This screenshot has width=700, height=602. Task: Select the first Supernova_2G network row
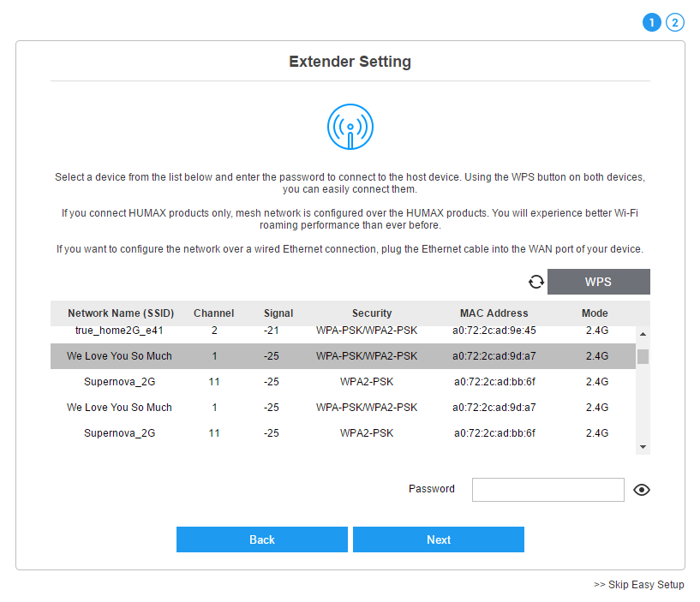pyautogui.click(x=343, y=382)
